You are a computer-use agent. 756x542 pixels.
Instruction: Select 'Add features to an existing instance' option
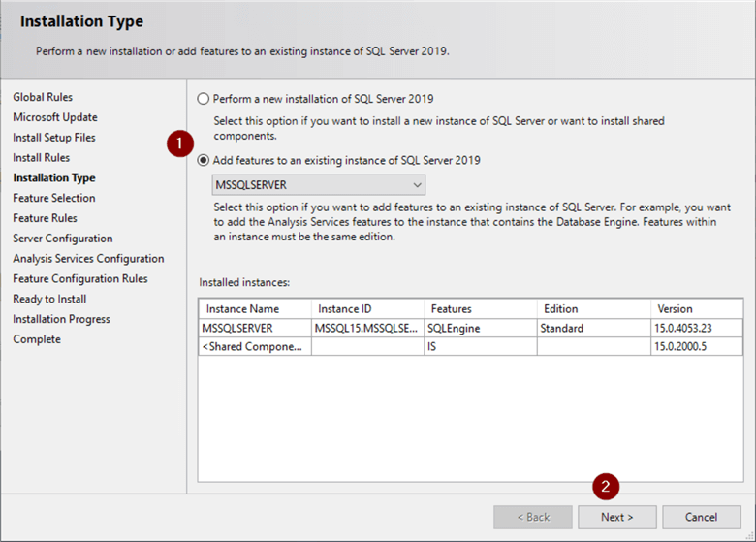click(x=203, y=161)
